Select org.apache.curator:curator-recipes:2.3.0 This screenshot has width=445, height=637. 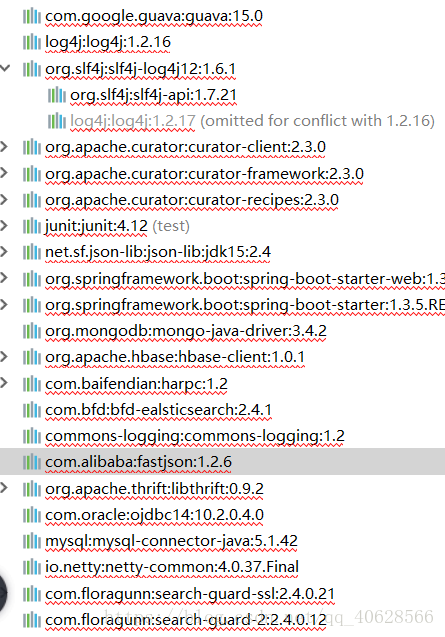click(x=192, y=200)
